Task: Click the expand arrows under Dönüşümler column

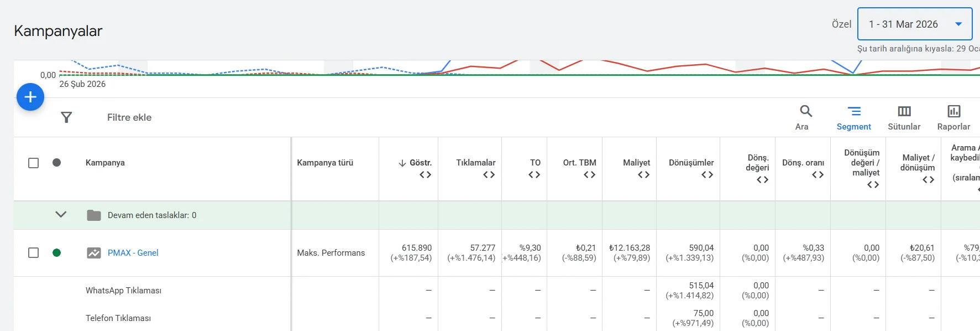Action: click(x=707, y=175)
